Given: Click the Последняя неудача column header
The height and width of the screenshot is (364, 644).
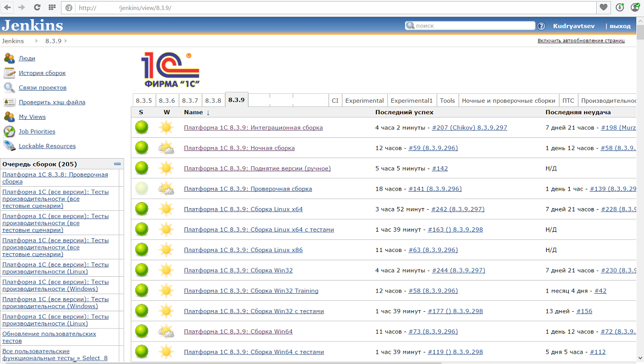Looking at the screenshot, I should [x=578, y=112].
